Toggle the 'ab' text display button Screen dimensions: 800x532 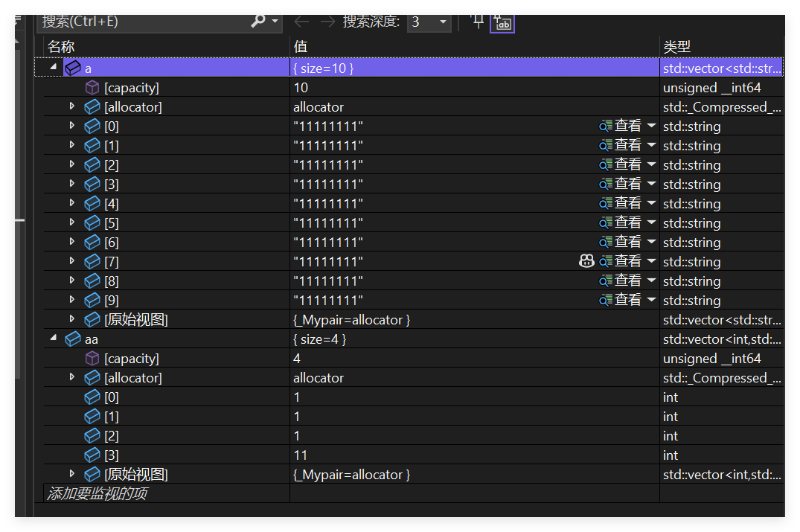pos(502,22)
